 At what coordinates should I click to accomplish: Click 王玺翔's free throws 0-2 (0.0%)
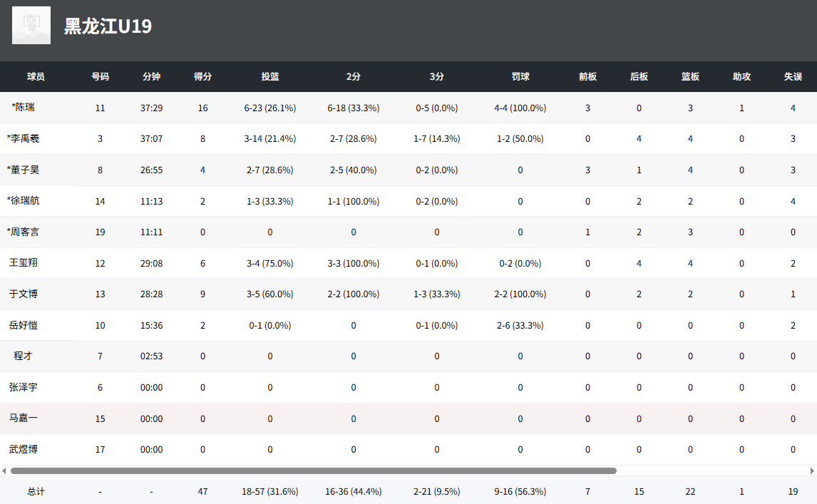[520, 263]
